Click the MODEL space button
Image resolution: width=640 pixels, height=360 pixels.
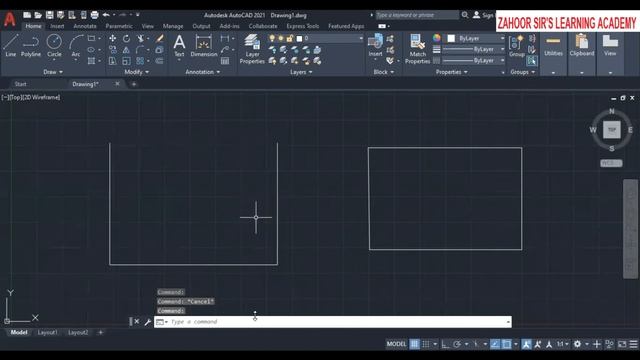pyautogui.click(x=396, y=344)
